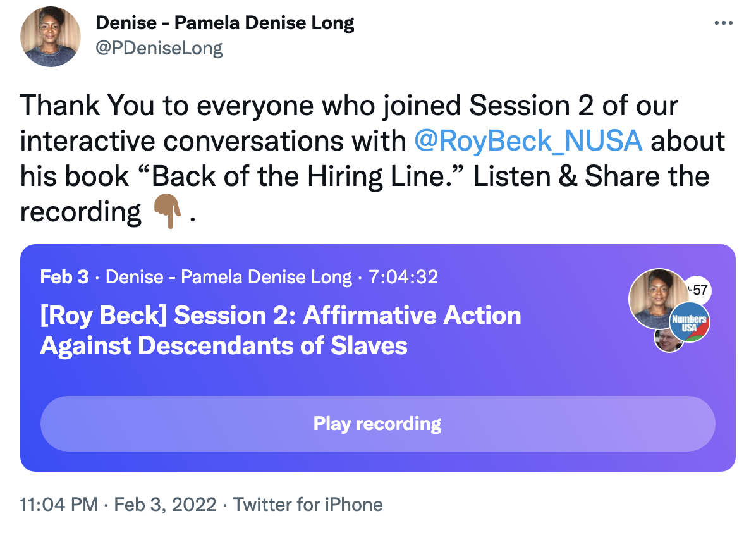756x535 pixels.
Task: Click the pointing-down hand emoji
Action: coord(167,213)
